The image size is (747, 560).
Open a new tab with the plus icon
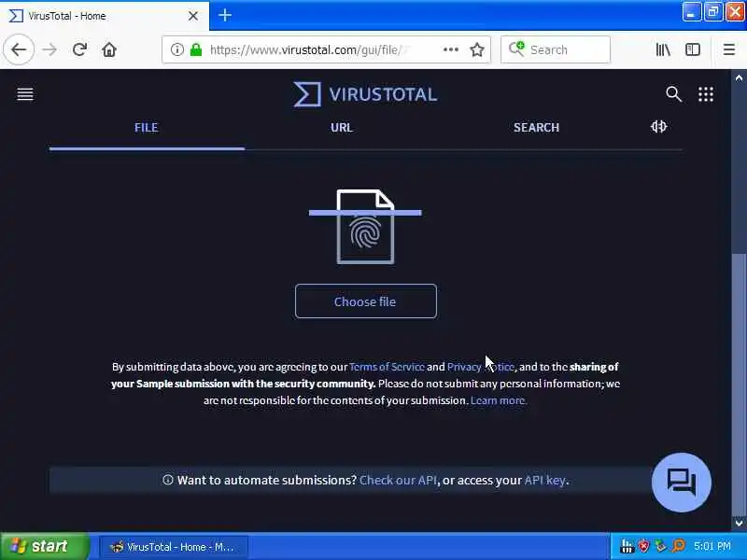pos(225,15)
